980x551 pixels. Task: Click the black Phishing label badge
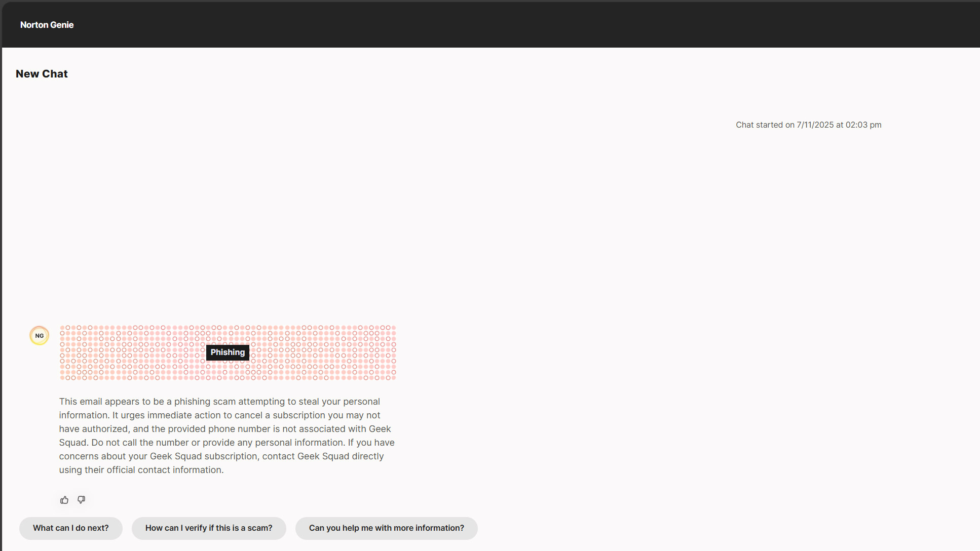(228, 352)
